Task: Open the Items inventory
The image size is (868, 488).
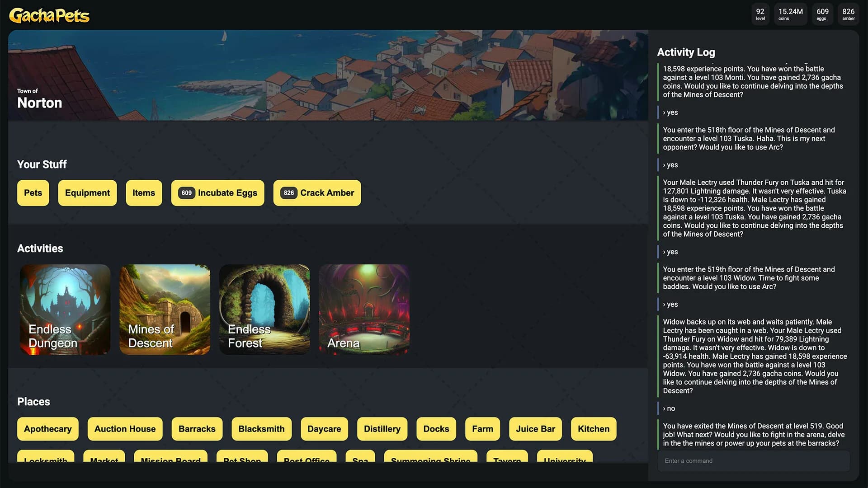Action: click(144, 193)
